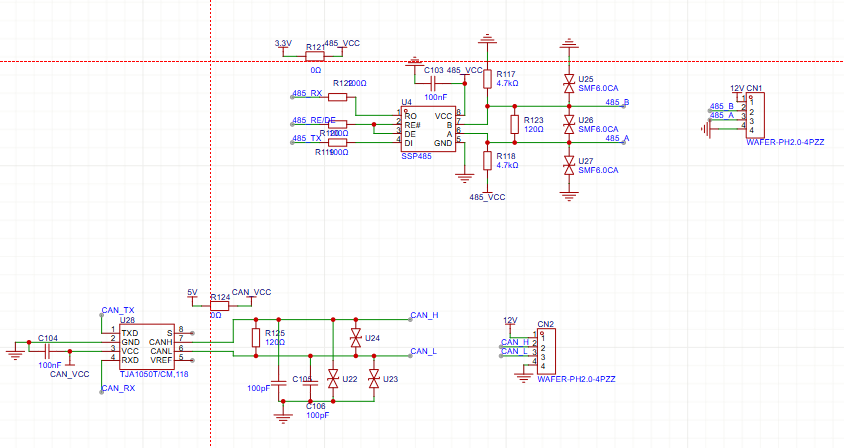This screenshot has width=844, height=448.
Task: Select connector CN1 symbol
Action: tap(755, 115)
